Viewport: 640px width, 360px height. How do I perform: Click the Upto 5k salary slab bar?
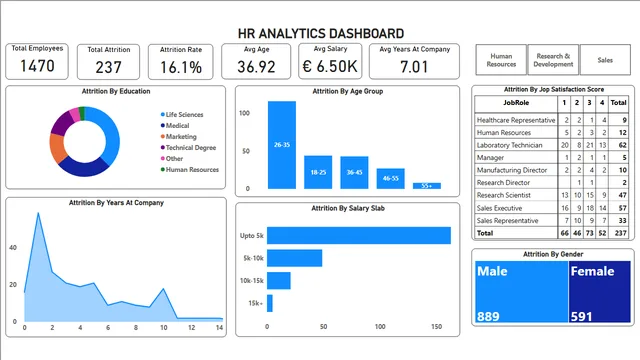pyautogui.click(x=359, y=236)
